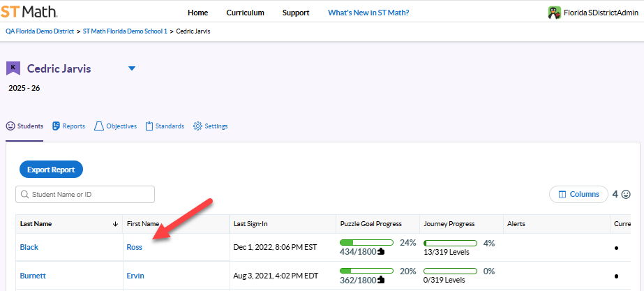Click the ST Math logo
The height and width of the screenshot is (291, 644).
[29, 12]
